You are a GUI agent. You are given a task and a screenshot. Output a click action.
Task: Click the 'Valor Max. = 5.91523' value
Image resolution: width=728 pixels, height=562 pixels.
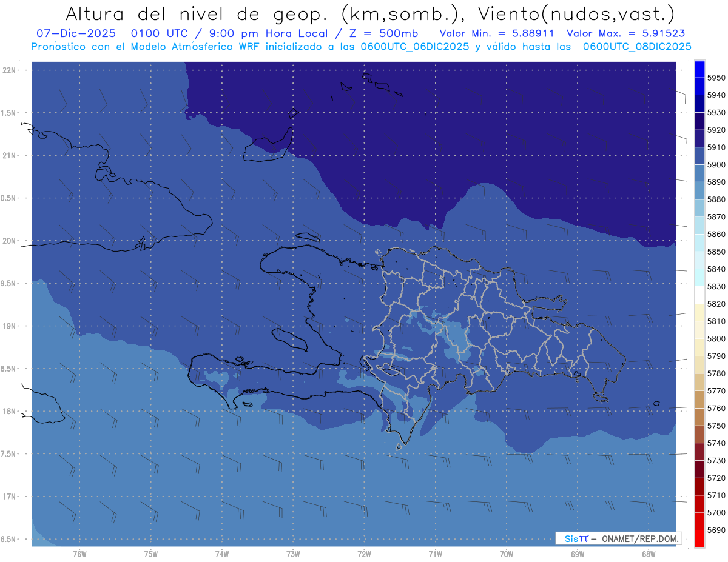point(627,33)
